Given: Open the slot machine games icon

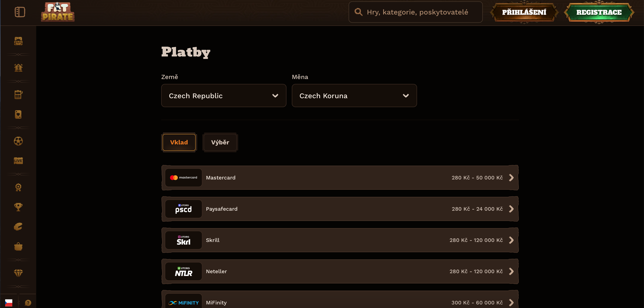Looking at the screenshot, I should (x=18, y=95).
